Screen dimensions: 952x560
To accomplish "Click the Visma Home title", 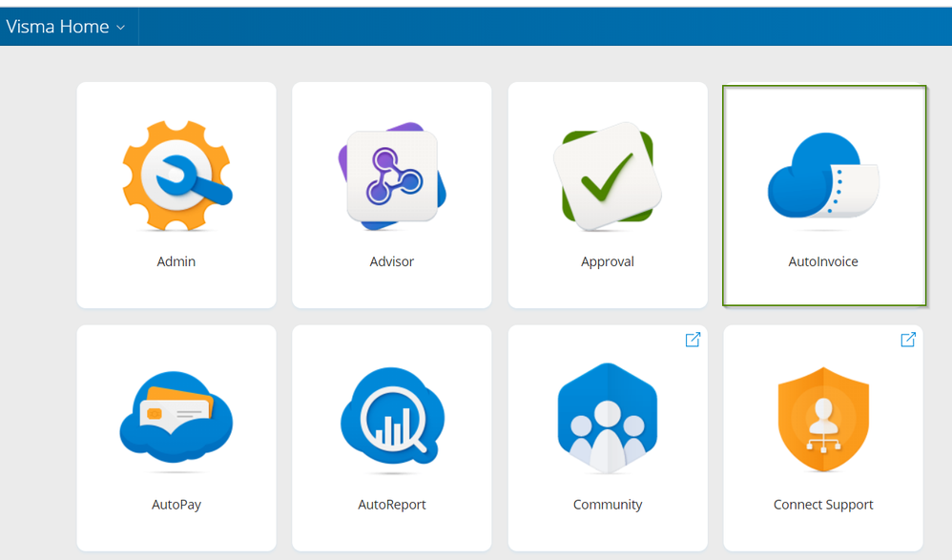I will (x=57, y=27).
